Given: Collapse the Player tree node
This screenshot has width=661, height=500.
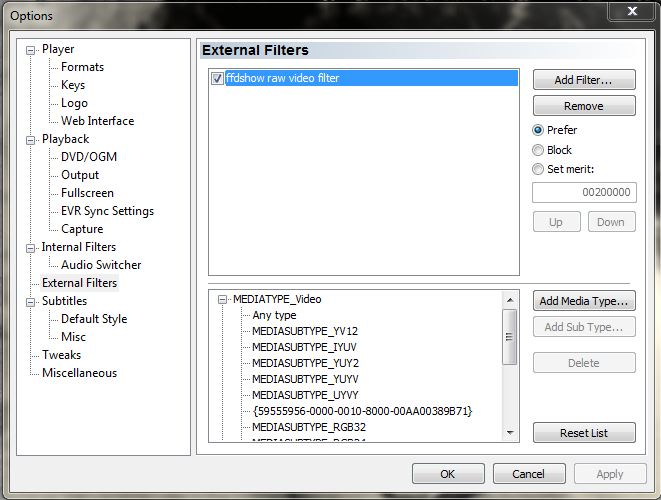Looking at the screenshot, I should (x=31, y=49).
